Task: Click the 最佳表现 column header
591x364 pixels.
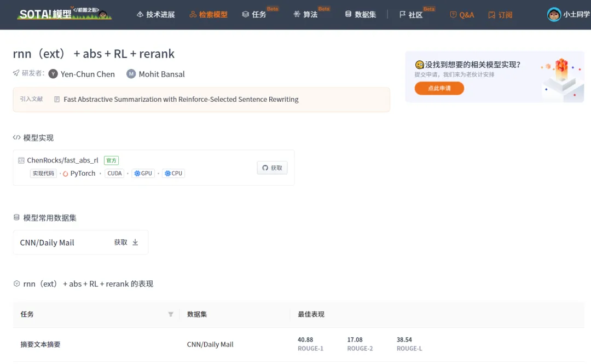Action: point(311,314)
